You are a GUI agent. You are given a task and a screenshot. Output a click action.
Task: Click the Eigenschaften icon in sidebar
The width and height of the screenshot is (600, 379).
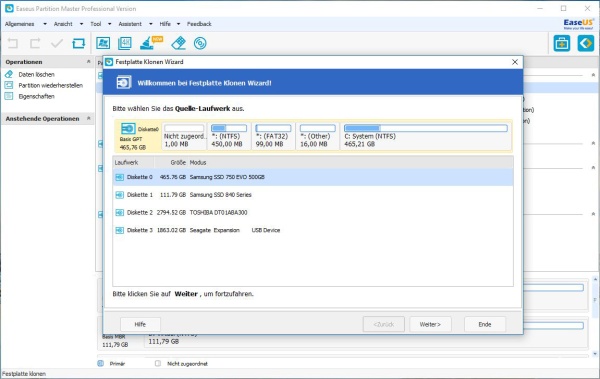coord(8,96)
